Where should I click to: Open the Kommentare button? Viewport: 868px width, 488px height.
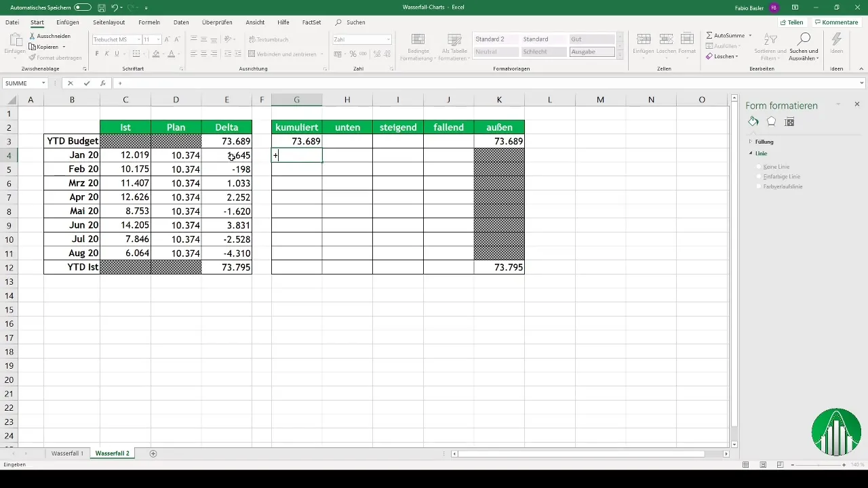tap(836, 22)
